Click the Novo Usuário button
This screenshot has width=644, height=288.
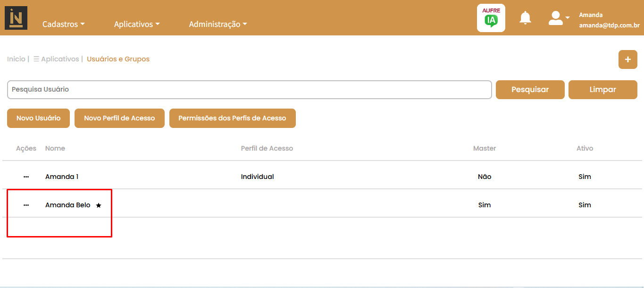coord(38,119)
